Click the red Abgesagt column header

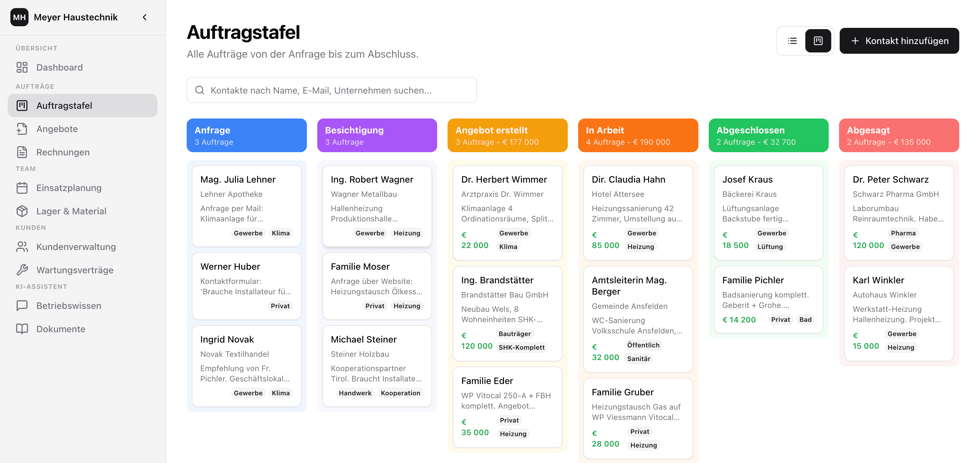coord(899,135)
